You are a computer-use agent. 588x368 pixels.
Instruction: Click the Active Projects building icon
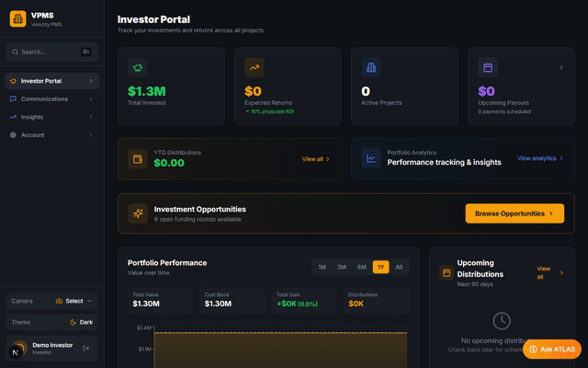pos(371,67)
